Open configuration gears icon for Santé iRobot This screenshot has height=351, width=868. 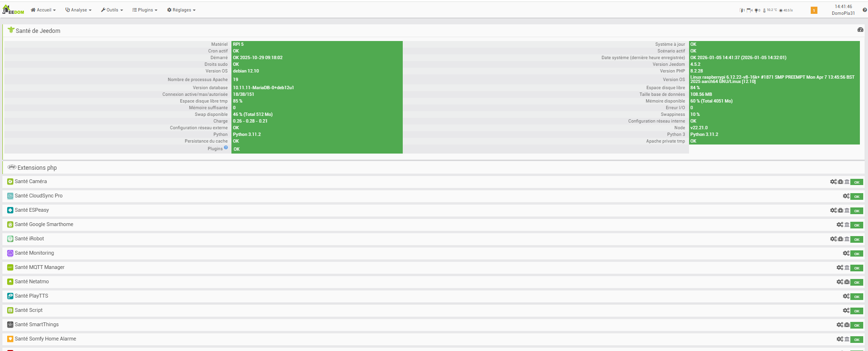coord(833,239)
